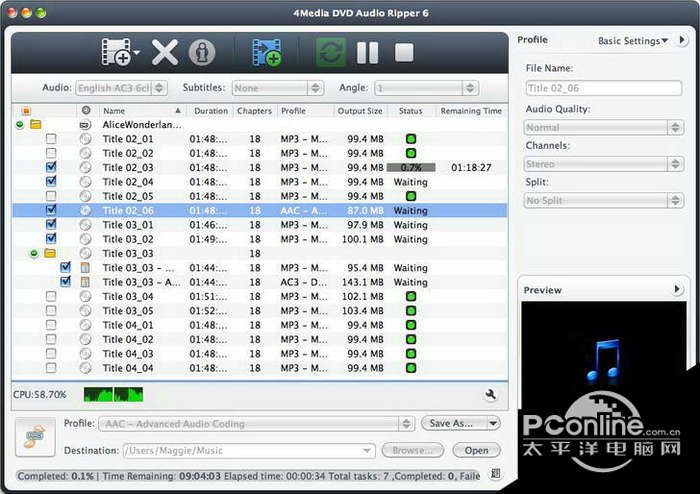
Task: Click green status icon for Title 04_04
Action: click(x=411, y=368)
